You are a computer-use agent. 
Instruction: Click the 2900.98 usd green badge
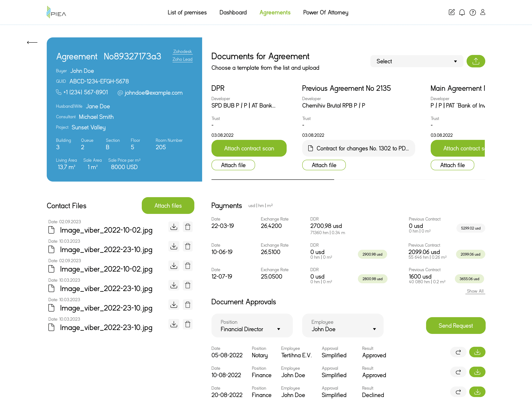pyautogui.click(x=372, y=254)
